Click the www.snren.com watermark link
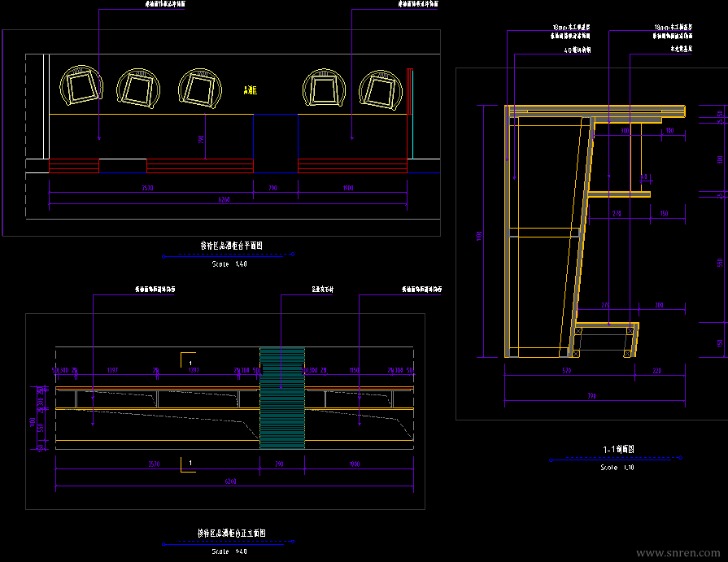This screenshot has height=562, width=728. pos(678,552)
